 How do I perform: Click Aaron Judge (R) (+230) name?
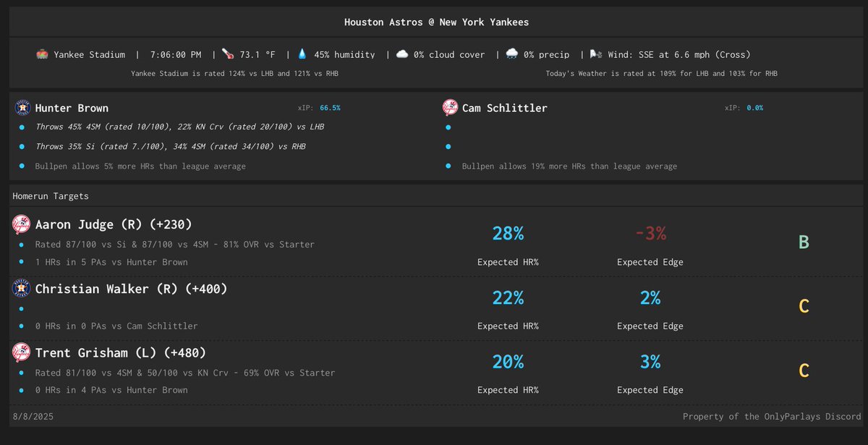(x=114, y=224)
